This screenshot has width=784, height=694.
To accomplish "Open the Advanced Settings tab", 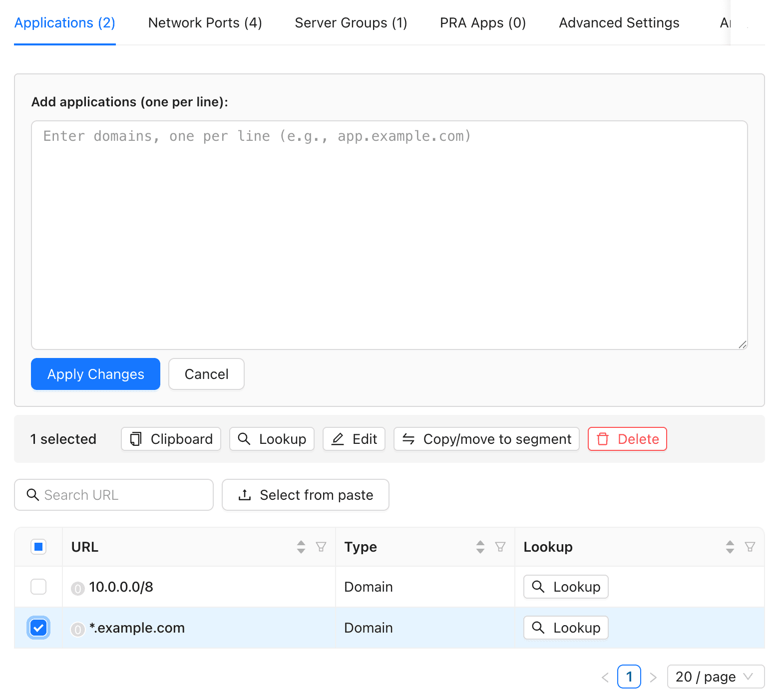I will tap(619, 23).
